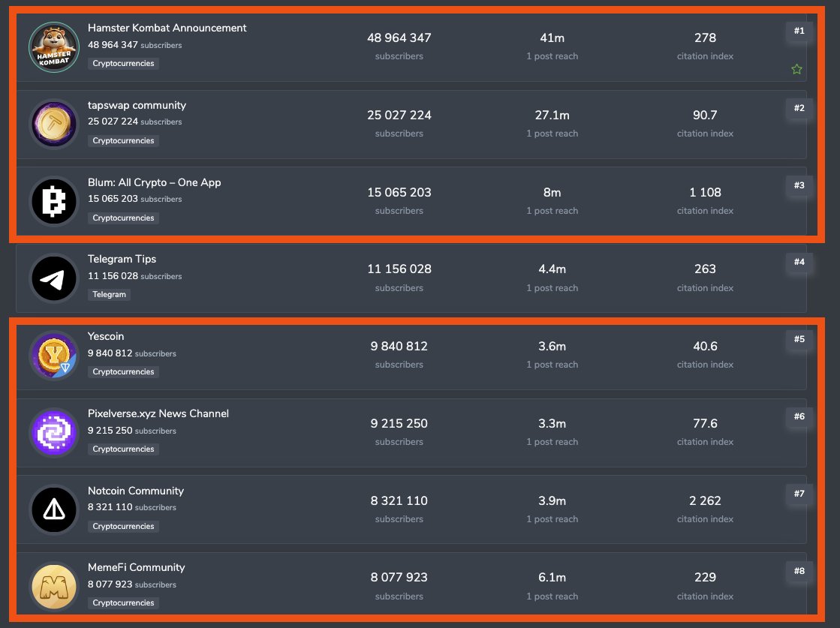Click the MemeFi golden M avatar
The image size is (840, 628).
pyautogui.click(x=54, y=587)
